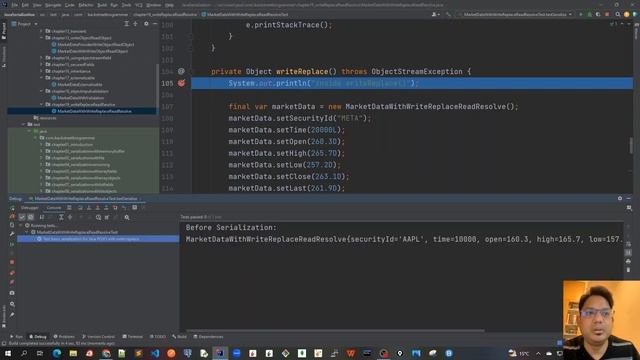Open the Project vertical side tab
Image resolution: width=640 pixels, height=360 pixels.
(x=4, y=31)
